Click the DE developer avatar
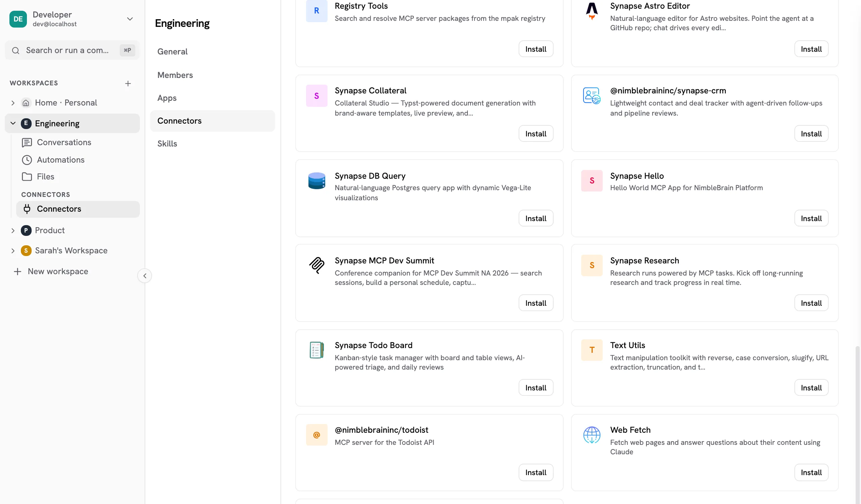861x504 pixels. (18, 19)
